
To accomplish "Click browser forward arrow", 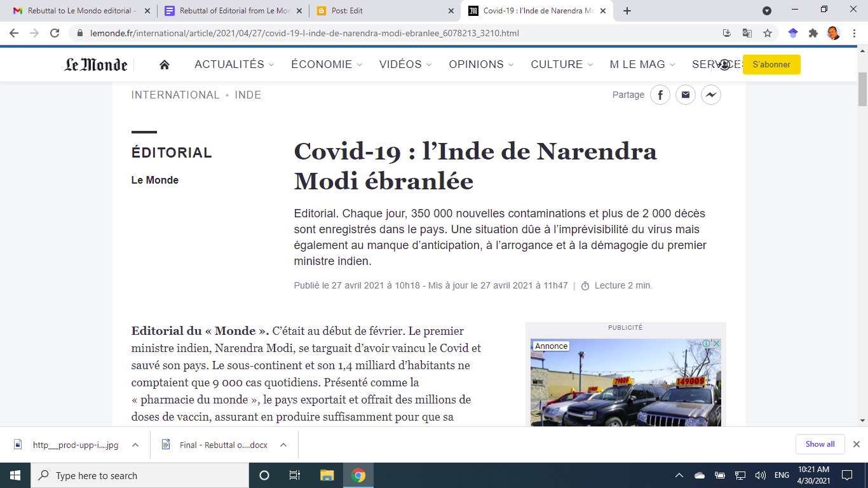I will [x=34, y=33].
